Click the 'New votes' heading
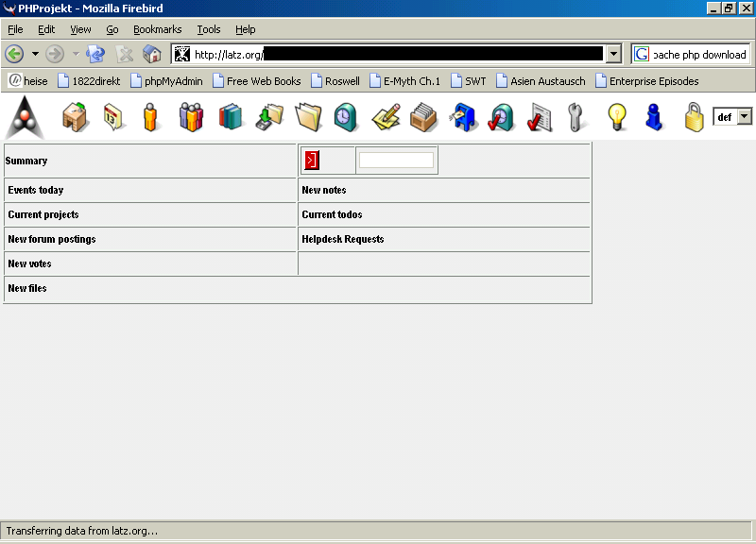The height and width of the screenshot is (544, 756). click(29, 263)
